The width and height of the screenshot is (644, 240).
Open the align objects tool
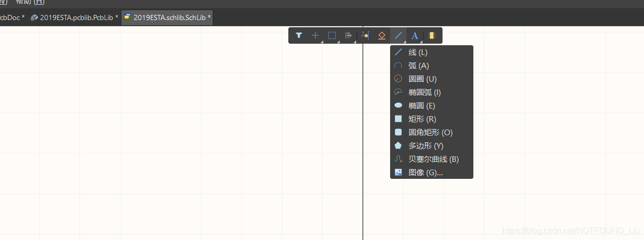coord(348,35)
